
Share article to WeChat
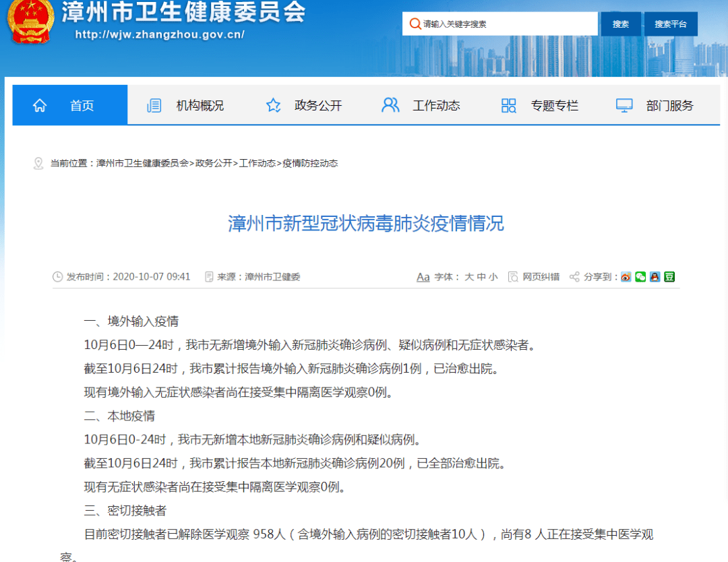pyautogui.click(x=640, y=276)
